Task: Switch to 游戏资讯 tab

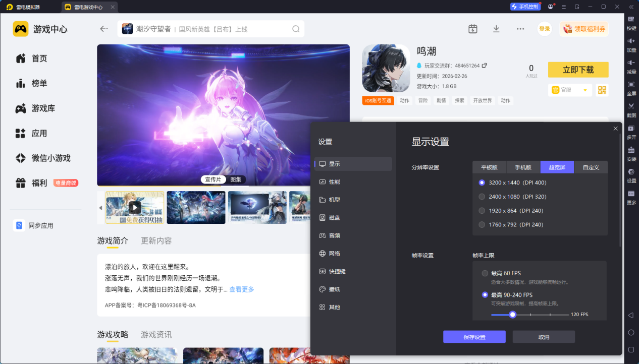Action: 156,335
